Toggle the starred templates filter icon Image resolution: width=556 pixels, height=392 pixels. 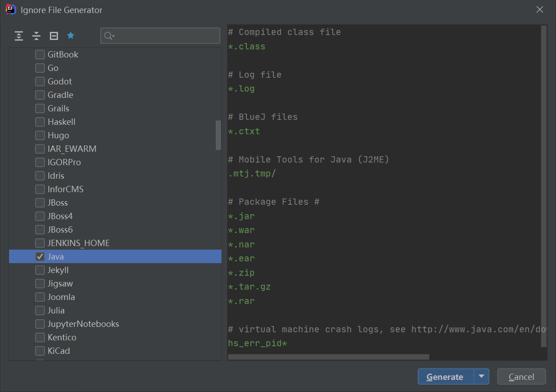pyautogui.click(x=71, y=35)
